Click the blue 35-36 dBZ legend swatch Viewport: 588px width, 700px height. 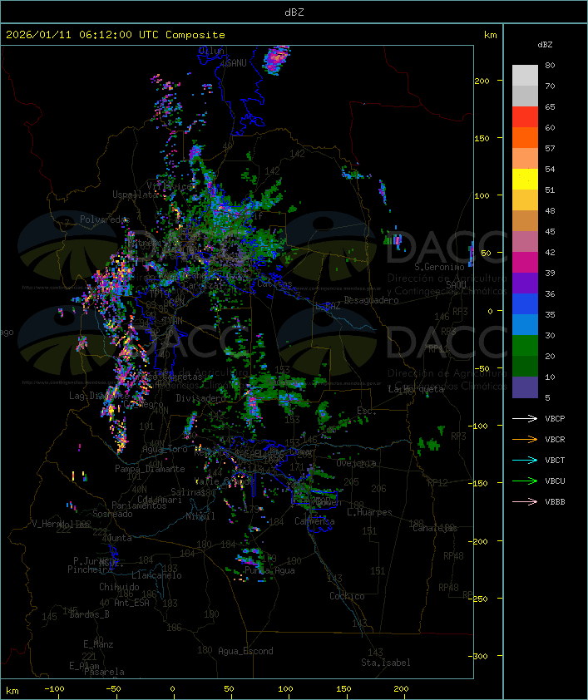525,303
